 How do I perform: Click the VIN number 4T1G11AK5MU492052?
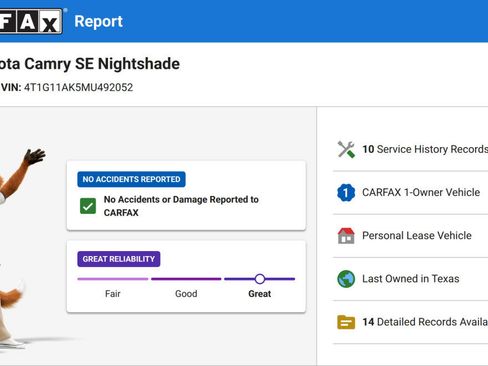click(78, 87)
